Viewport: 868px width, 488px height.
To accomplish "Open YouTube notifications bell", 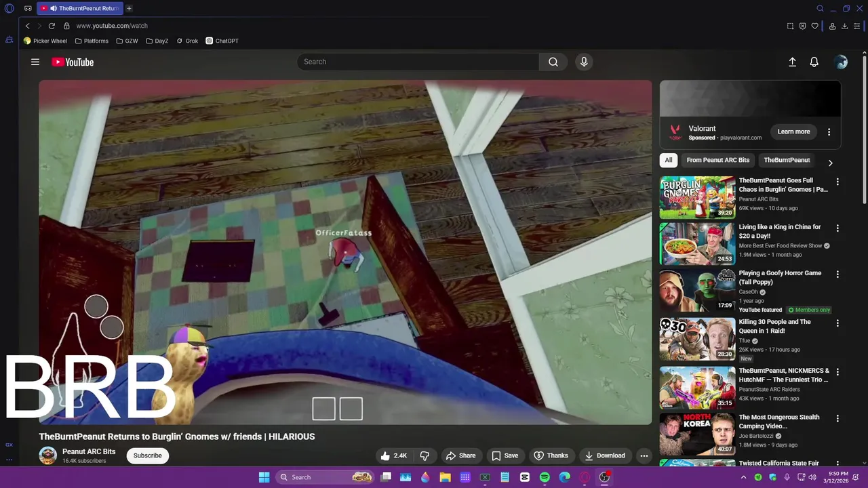I will point(814,62).
